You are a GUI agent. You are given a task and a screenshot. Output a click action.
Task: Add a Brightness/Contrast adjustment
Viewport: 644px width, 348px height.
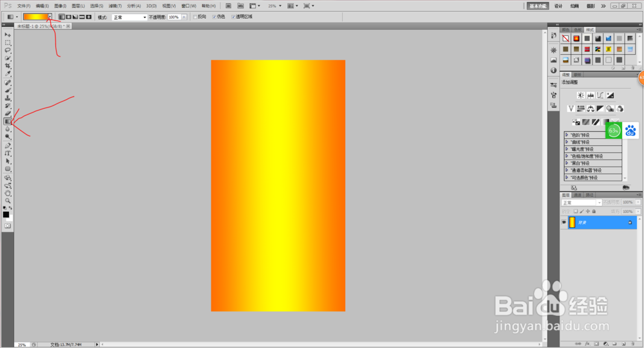coord(581,95)
